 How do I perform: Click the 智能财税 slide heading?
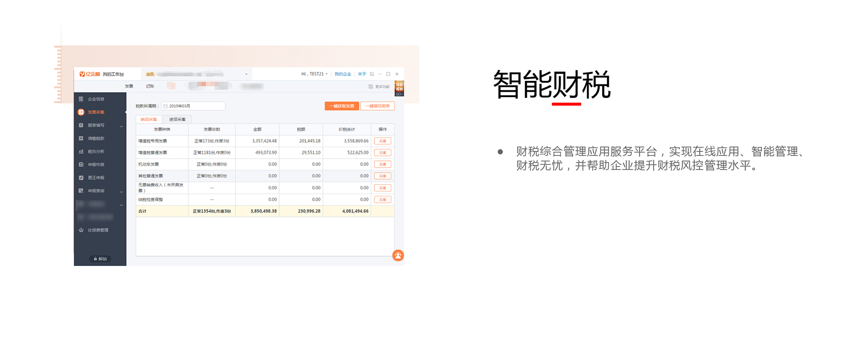552,84
